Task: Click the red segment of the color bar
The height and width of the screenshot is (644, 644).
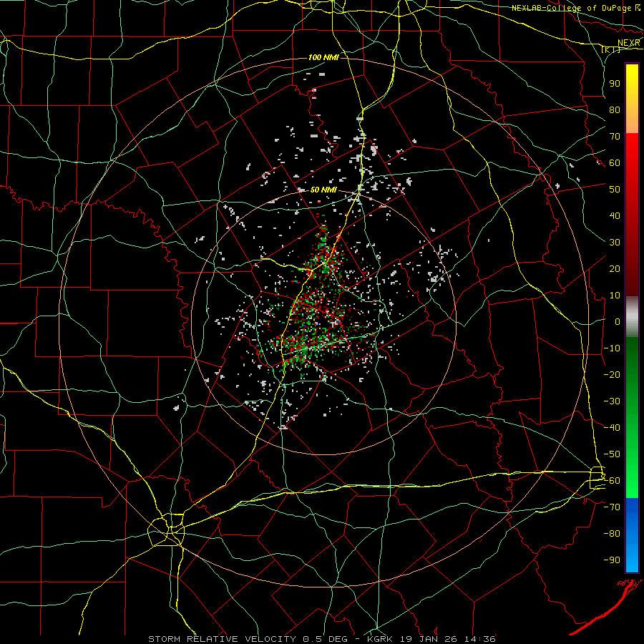Action: (x=632, y=213)
